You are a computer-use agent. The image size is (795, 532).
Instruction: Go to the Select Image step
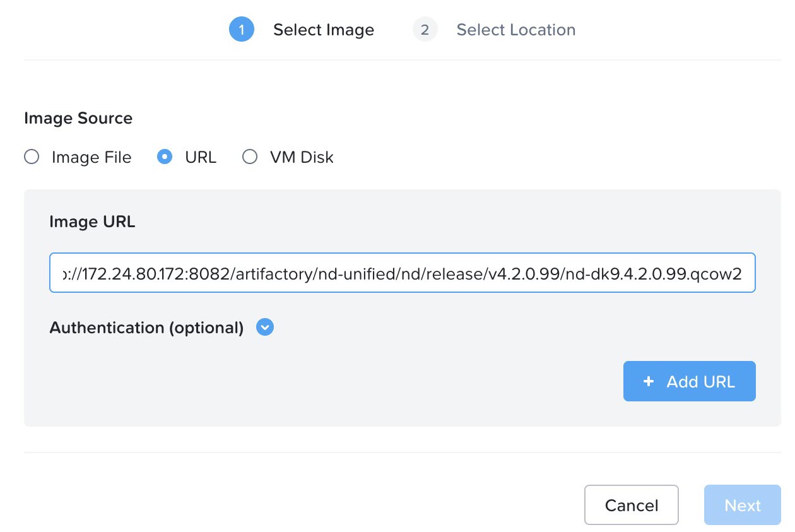[x=323, y=30]
